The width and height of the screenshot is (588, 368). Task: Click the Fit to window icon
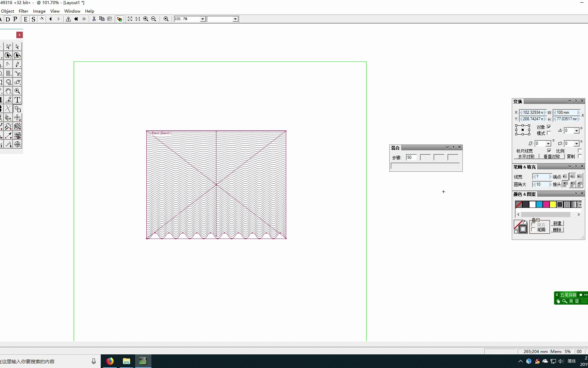(130, 19)
